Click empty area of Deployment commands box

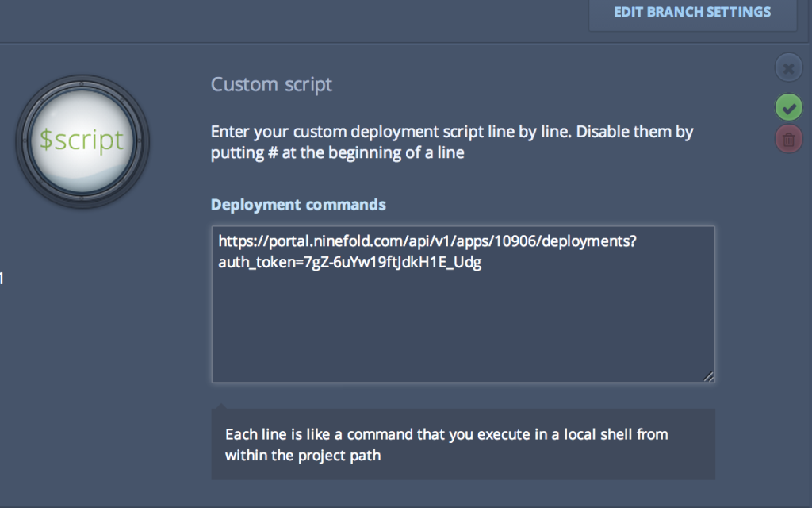click(463, 333)
